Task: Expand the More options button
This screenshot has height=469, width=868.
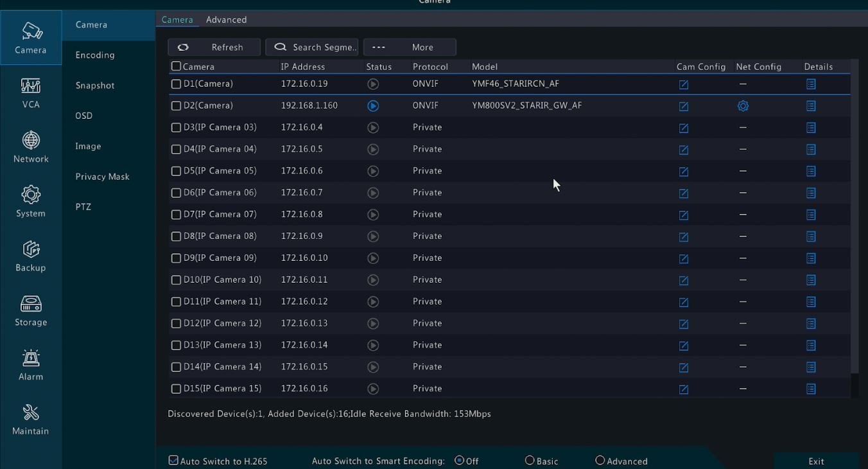Action: pyautogui.click(x=410, y=48)
